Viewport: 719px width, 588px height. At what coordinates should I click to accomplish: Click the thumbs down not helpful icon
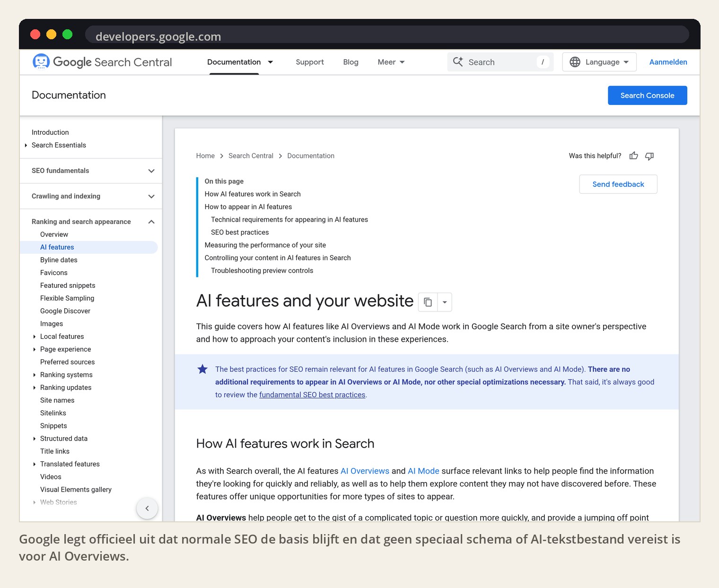coord(649,156)
